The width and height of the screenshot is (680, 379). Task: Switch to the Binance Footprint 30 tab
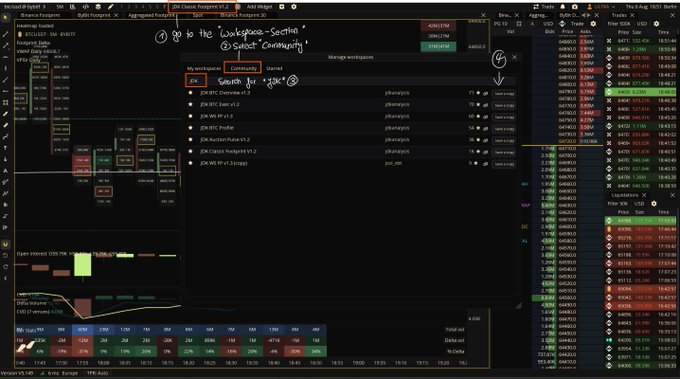click(x=243, y=15)
